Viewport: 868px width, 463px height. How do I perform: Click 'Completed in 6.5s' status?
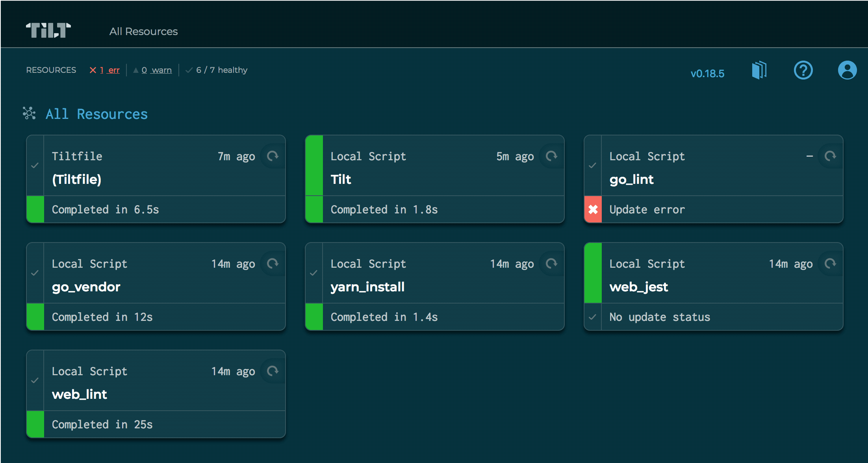coord(106,209)
